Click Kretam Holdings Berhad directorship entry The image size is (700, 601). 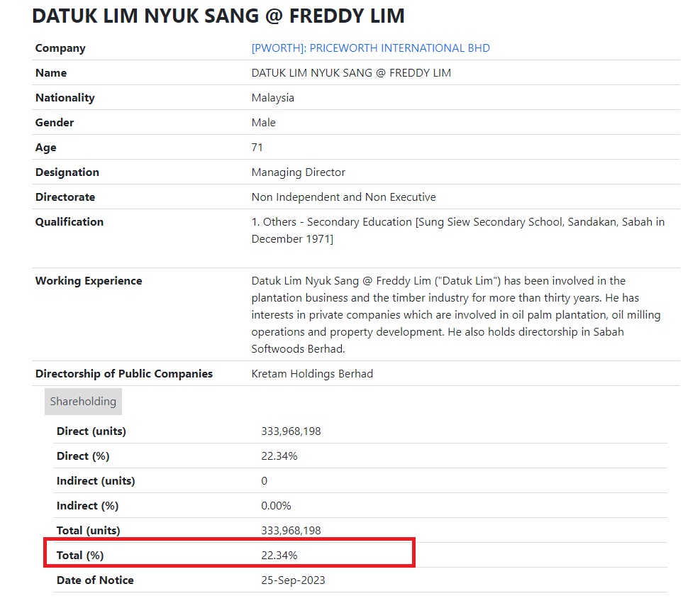312,374
